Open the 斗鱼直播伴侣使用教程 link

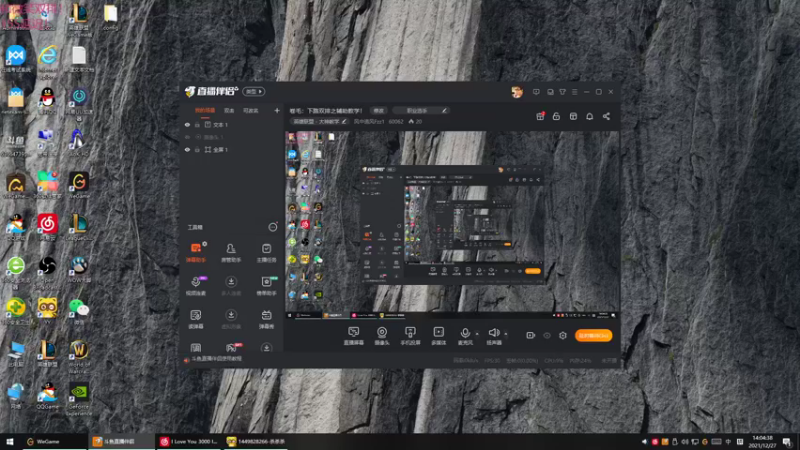click(216, 359)
